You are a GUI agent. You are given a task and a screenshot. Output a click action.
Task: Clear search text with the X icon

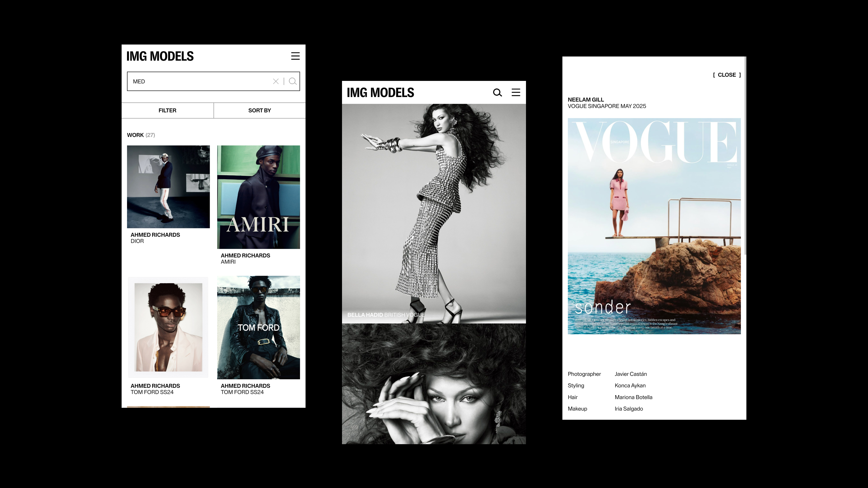(276, 81)
